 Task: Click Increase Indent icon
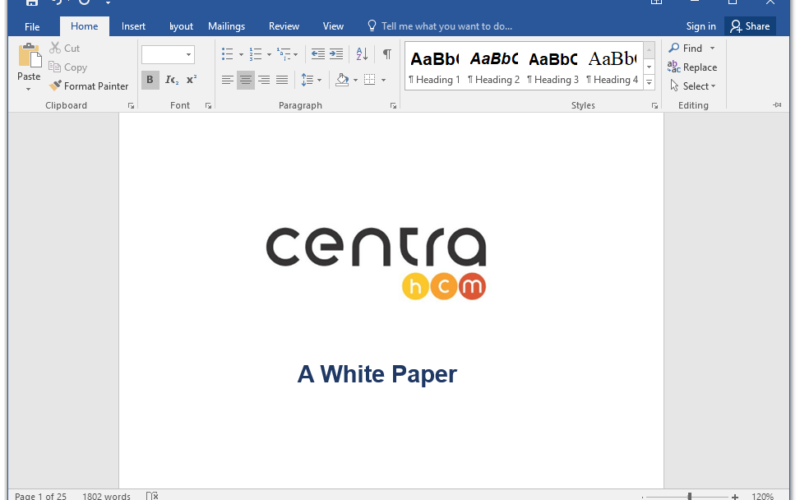pyautogui.click(x=336, y=54)
